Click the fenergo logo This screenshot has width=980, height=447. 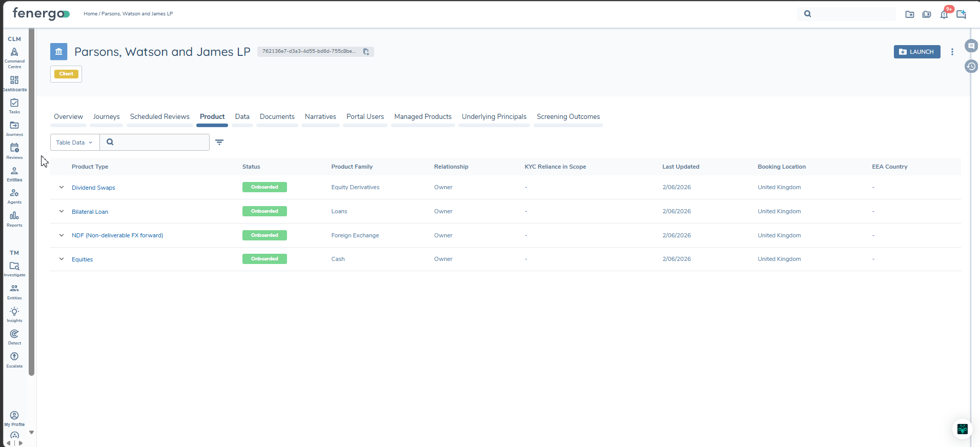click(41, 14)
